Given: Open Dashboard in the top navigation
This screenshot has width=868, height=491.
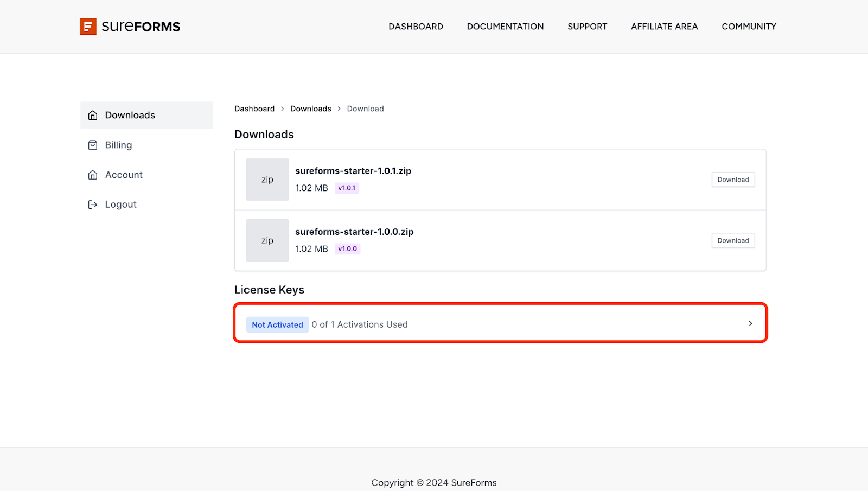Looking at the screenshot, I should point(416,27).
